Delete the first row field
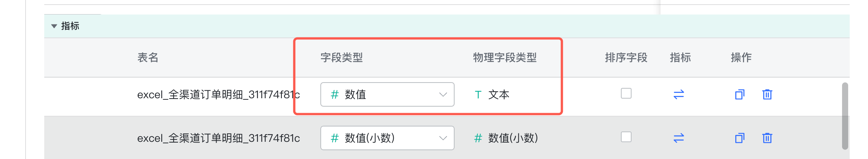 point(767,94)
